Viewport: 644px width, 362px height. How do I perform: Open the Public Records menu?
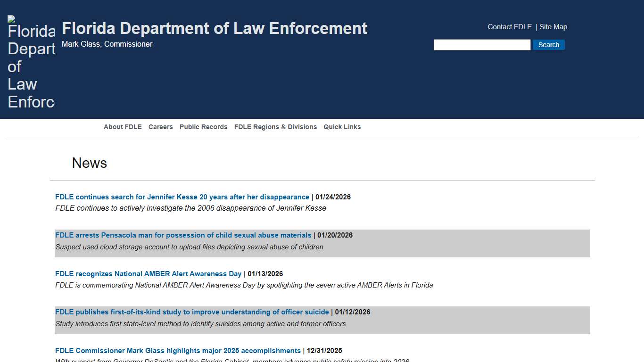click(203, 127)
